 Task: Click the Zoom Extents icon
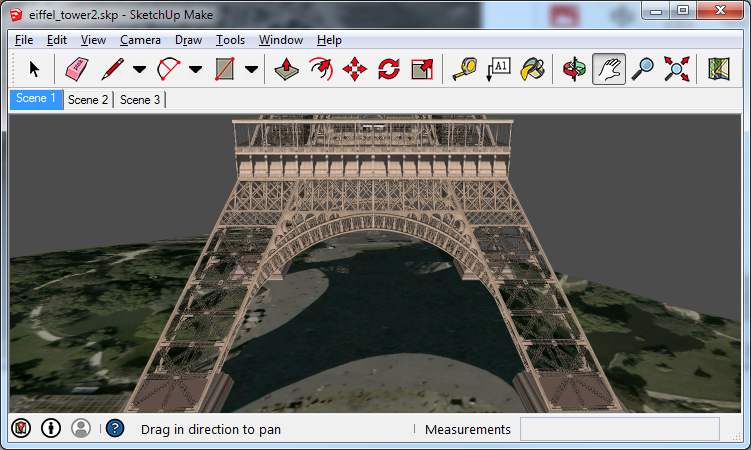click(x=676, y=69)
